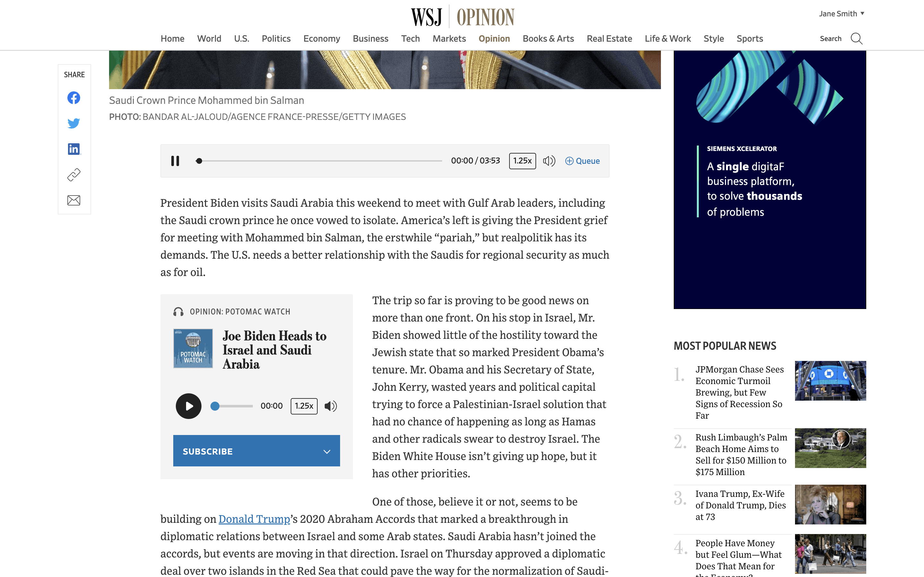Email the article via envelope icon

(x=74, y=200)
